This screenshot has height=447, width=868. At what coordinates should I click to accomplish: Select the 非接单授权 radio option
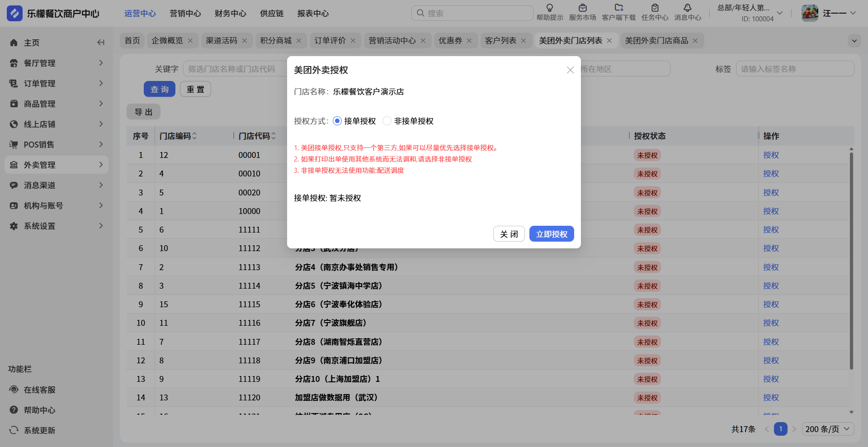click(x=387, y=121)
